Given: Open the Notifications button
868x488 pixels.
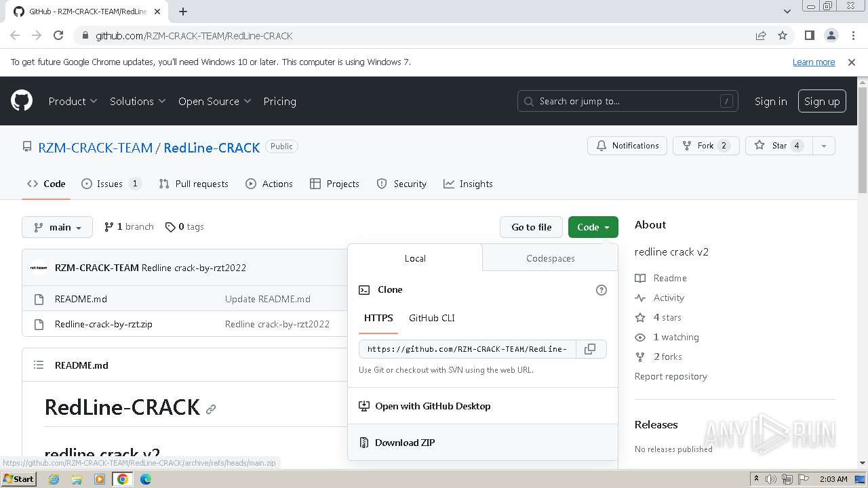Looking at the screenshot, I should (x=627, y=146).
